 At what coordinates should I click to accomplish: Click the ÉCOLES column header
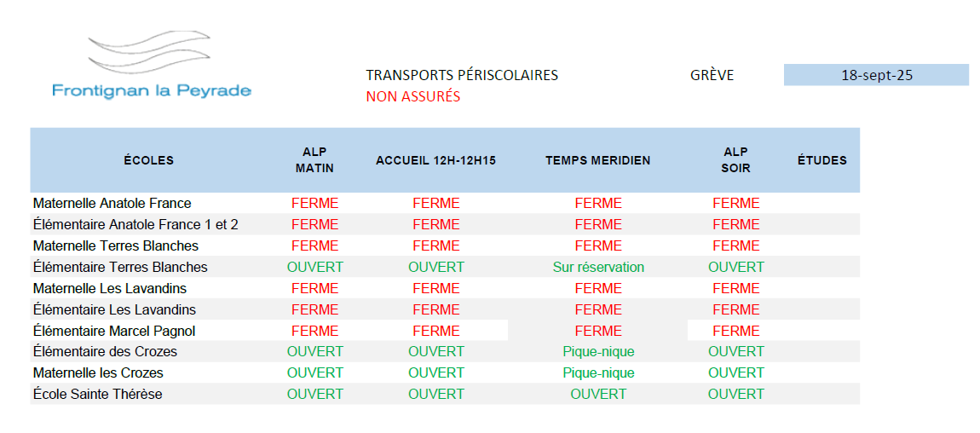coord(148,160)
